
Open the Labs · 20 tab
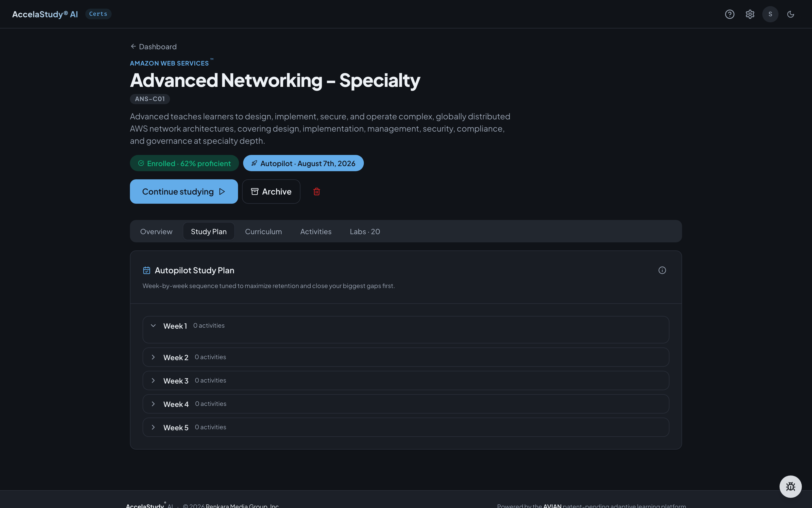pyautogui.click(x=365, y=231)
